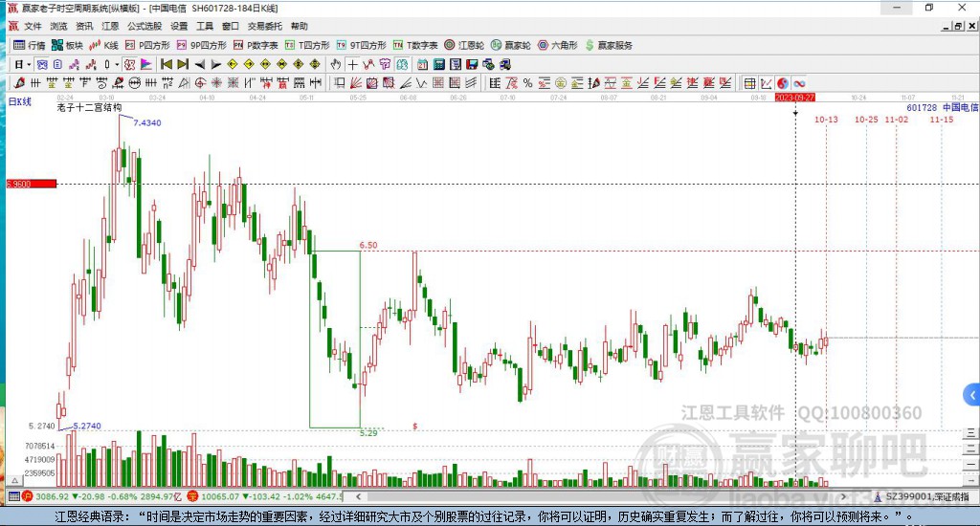Open the T数字表 tool
Screen dimensions: 980x526
pyautogui.click(x=415, y=45)
